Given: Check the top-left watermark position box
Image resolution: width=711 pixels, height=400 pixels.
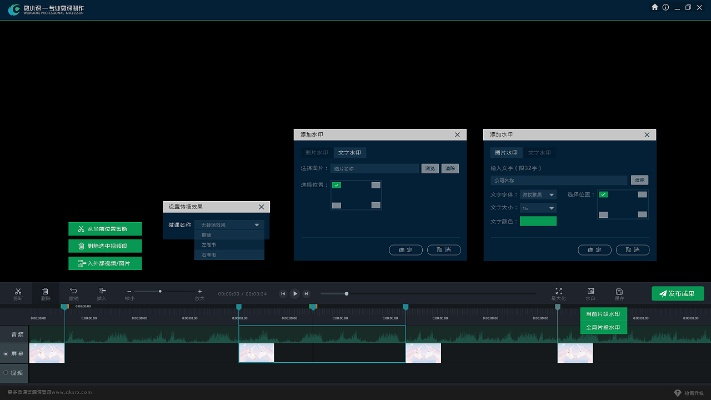Looking at the screenshot, I should [337, 185].
